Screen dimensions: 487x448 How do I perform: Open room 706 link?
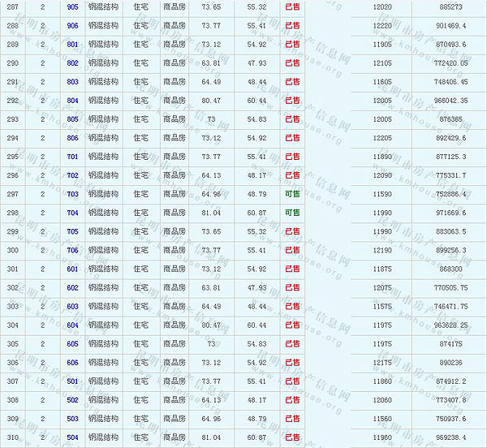(x=73, y=250)
